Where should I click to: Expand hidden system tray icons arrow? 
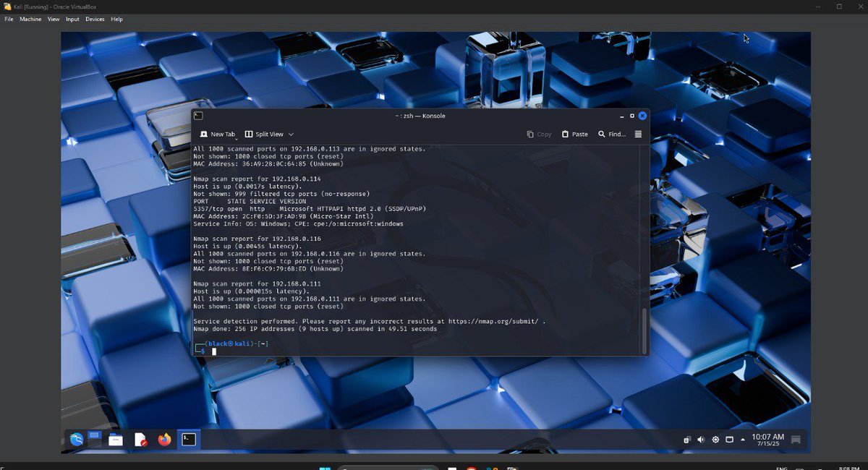(x=743, y=439)
